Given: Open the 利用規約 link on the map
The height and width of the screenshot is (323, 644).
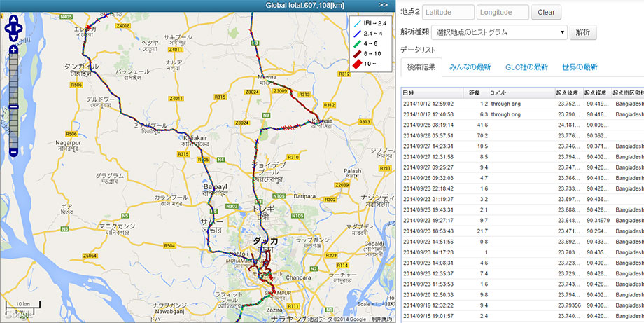Looking at the screenshot, I should point(381,319).
